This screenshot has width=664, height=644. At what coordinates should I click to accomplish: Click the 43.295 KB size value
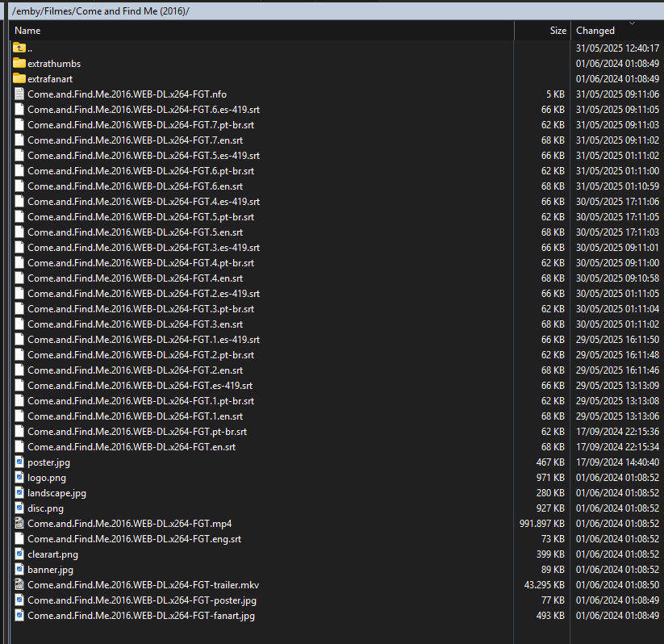coord(544,584)
